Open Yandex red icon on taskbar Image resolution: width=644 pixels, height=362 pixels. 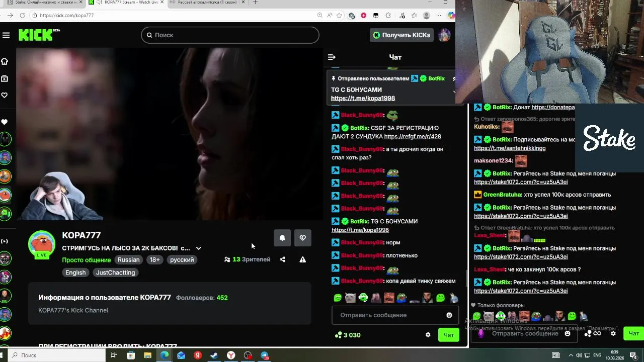[x=198, y=355]
